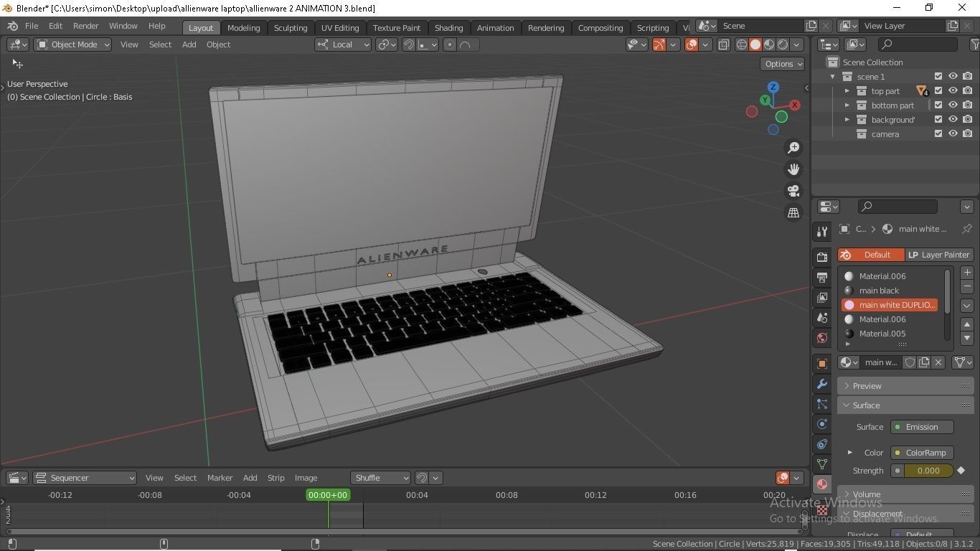
Task: Open the Object Mode dropdown
Action: pos(73,44)
